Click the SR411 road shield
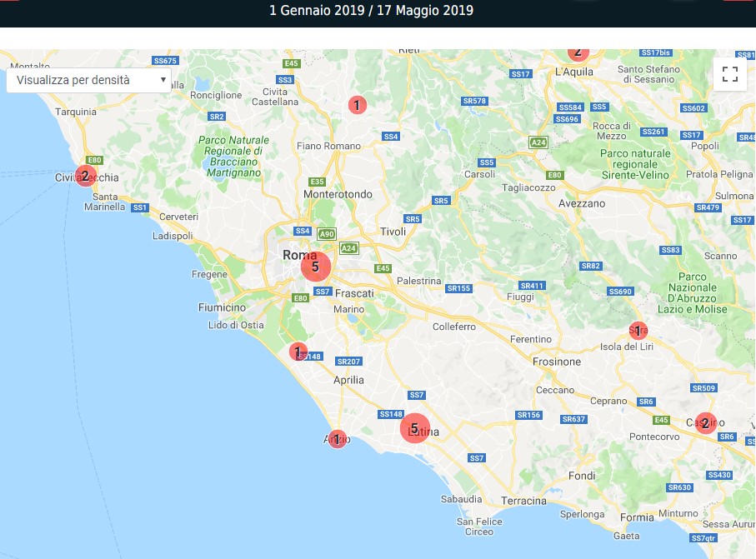Image resolution: width=756 pixels, height=559 pixels. click(532, 285)
